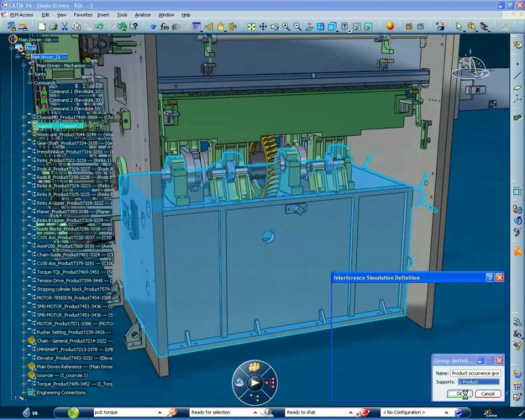Screen dimensions: 525x420
Task: Select the Pan view tool
Action: pos(263,26)
